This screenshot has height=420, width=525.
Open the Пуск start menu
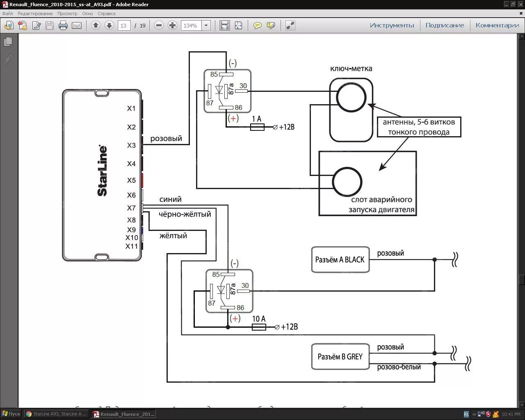tap(11, 414)
